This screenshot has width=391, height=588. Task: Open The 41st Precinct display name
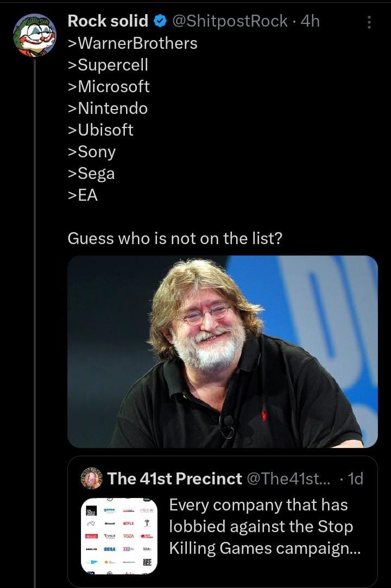pyautogui.click(x=174, y=478)
